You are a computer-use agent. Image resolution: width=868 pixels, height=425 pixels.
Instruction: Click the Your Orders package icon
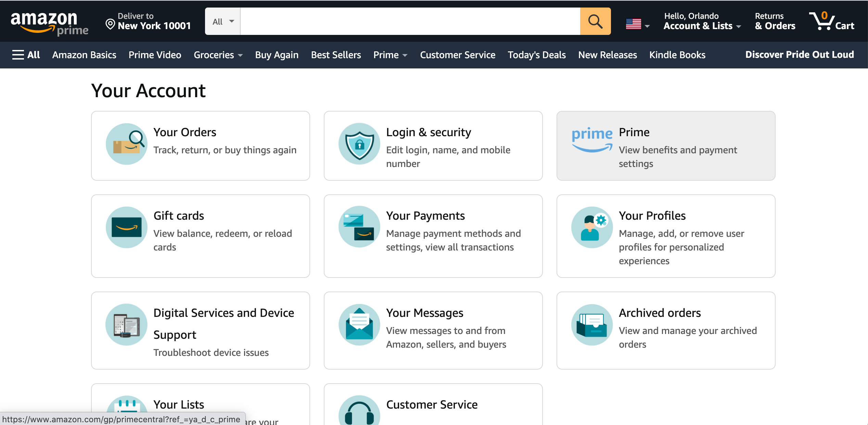click(127, 144)
